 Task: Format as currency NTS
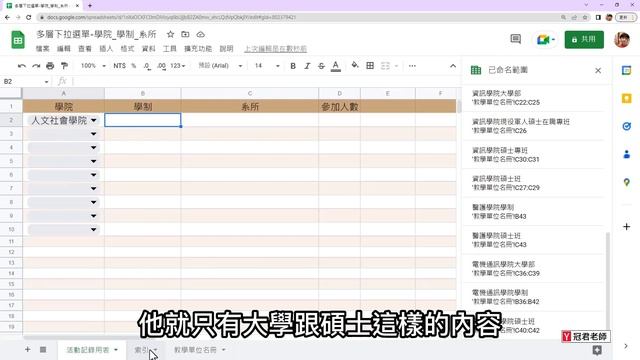(x=119, y=66)
